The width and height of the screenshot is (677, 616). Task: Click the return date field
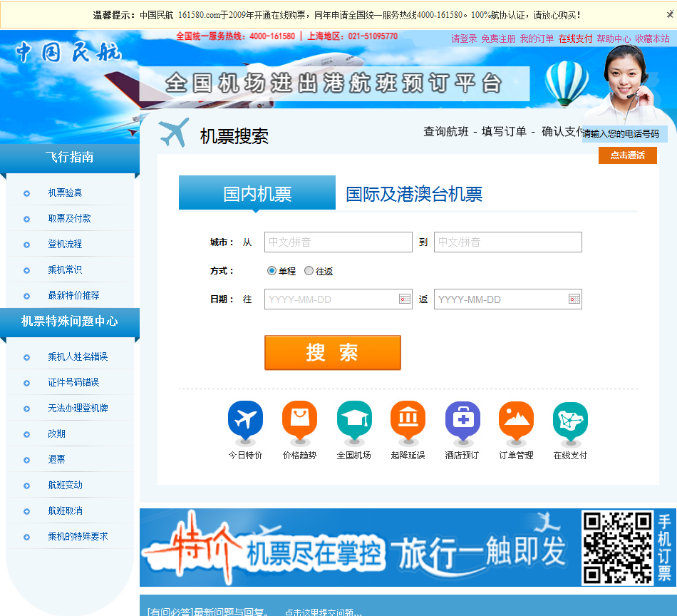coord(507,299)
